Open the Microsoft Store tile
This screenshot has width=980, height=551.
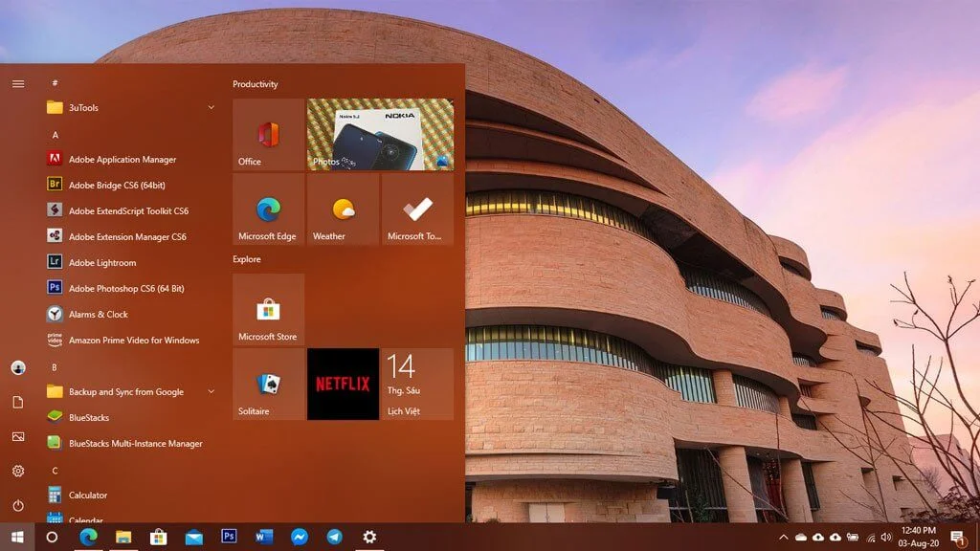tap(268, 309)
